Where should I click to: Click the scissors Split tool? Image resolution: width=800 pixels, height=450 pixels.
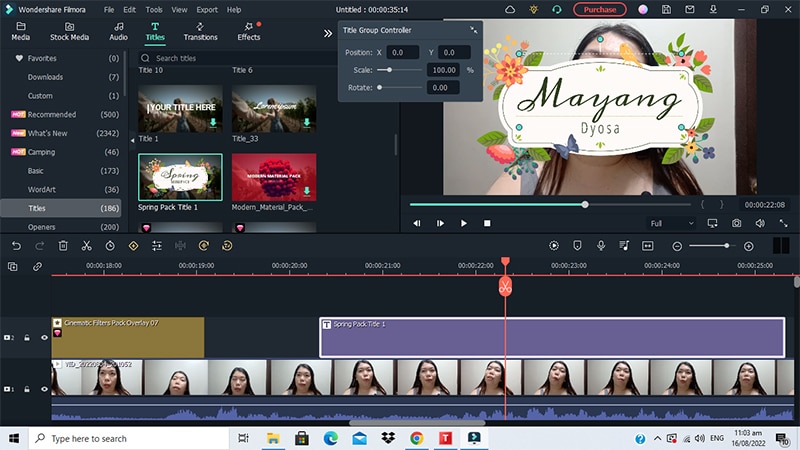pos(87,246)
